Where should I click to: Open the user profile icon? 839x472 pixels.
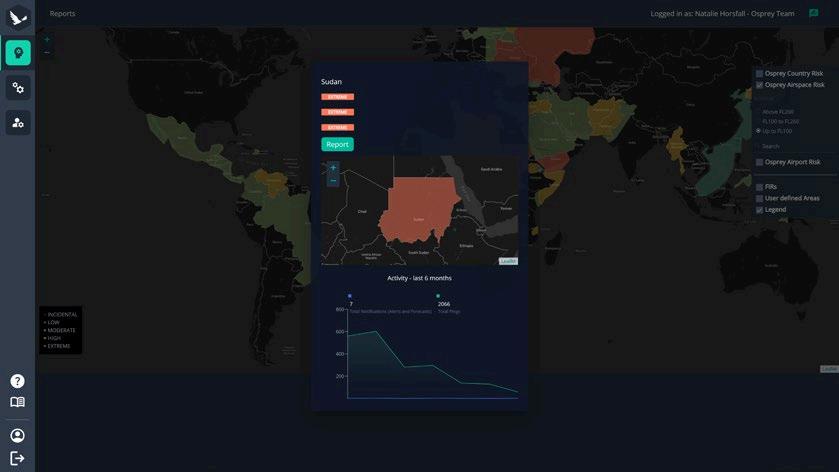pos(18,436)
